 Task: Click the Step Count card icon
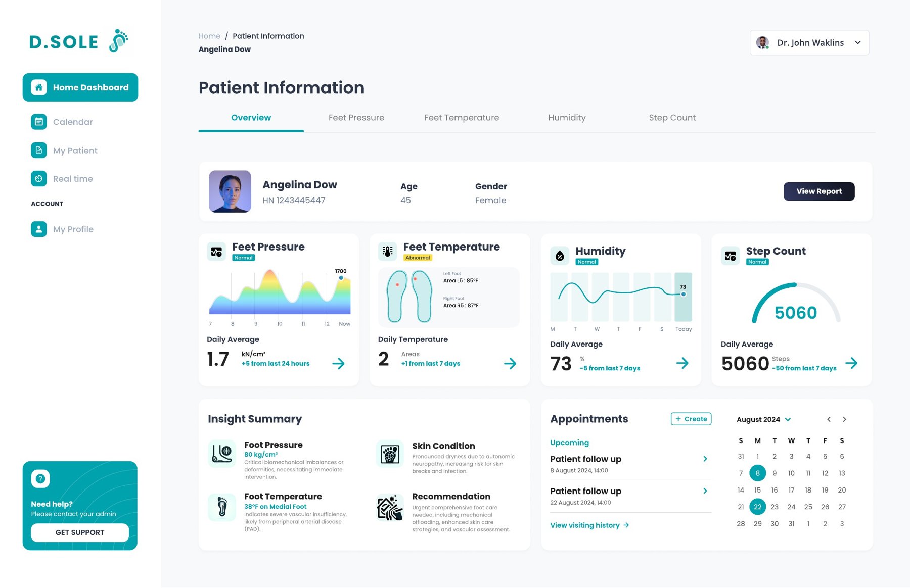(730, 256)
